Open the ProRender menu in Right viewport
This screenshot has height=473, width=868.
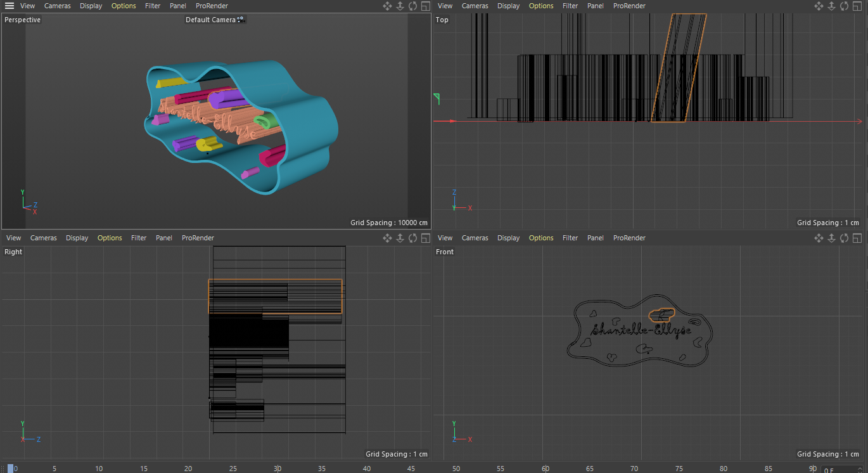[198, 238]
